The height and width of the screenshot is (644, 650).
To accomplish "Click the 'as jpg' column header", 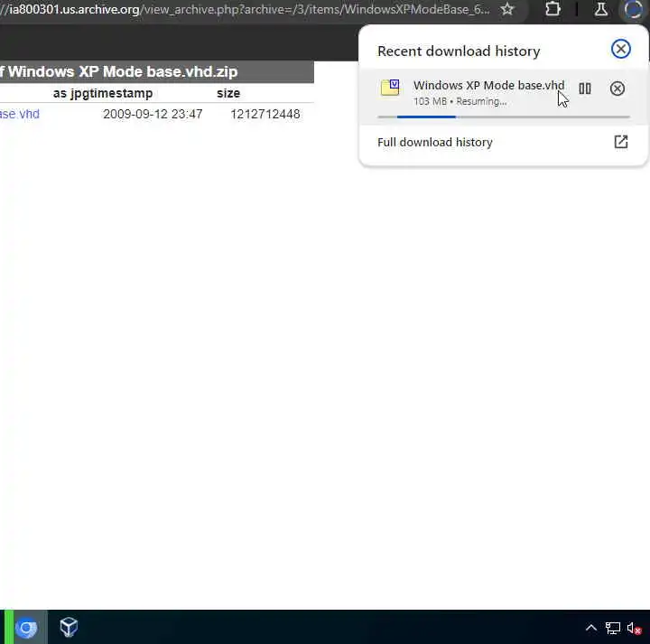I will (70, 93).
